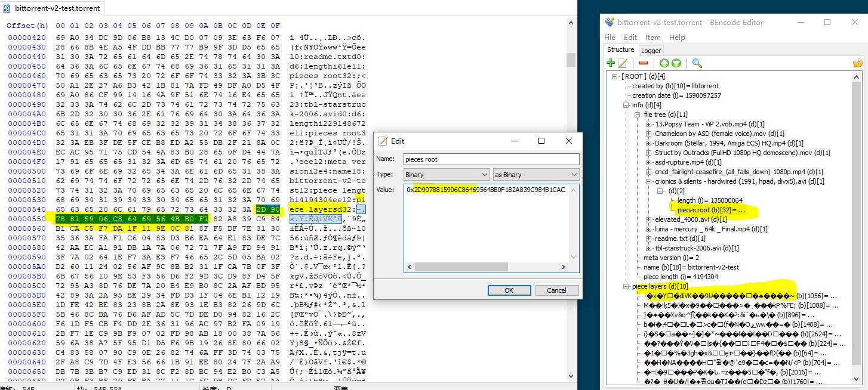
Task: Click the green plus Add item icon
Action: coord(611,63)
